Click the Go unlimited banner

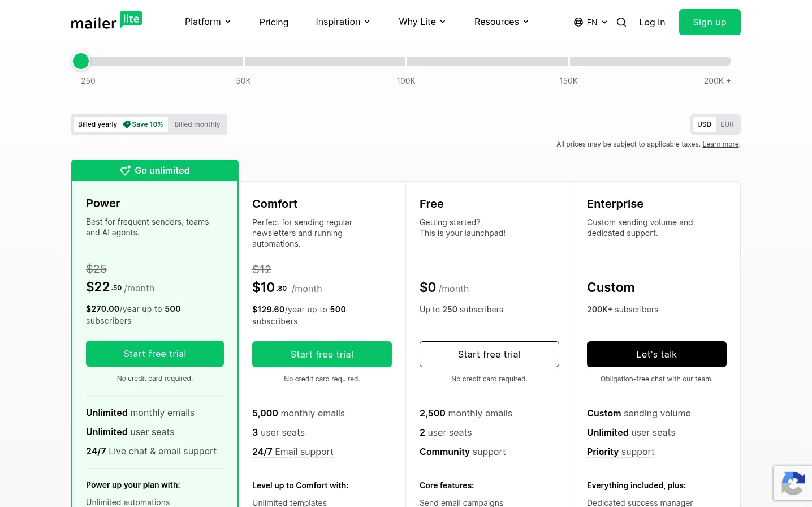click(x=155, y=170)
